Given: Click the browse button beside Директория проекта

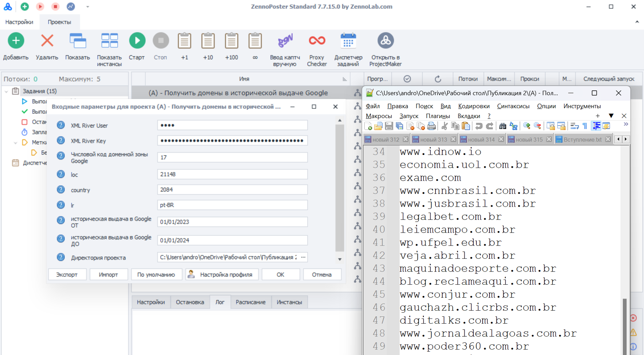Looking at the screenshot, I should [303, 257].
